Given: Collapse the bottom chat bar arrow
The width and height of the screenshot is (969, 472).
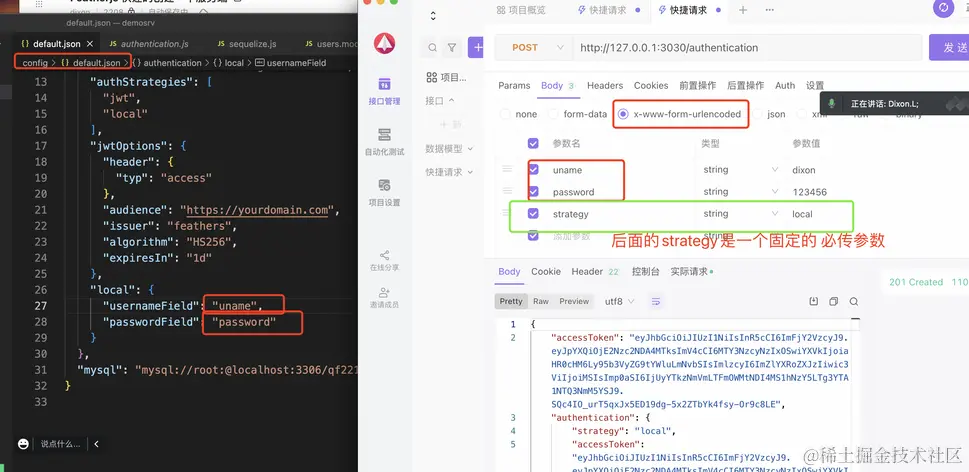Looking at the screenshot, I should [x=96, y=444].
